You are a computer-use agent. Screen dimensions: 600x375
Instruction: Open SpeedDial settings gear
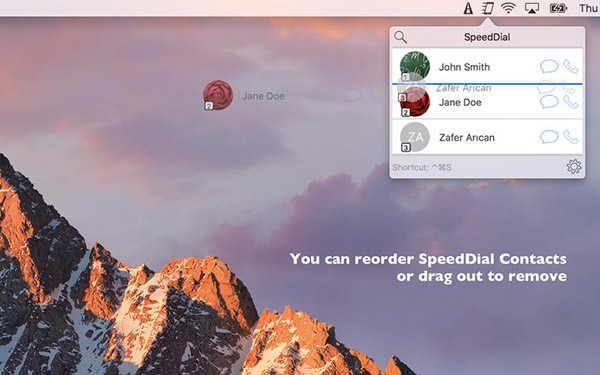pyautogui.click(x=574, y=166)
